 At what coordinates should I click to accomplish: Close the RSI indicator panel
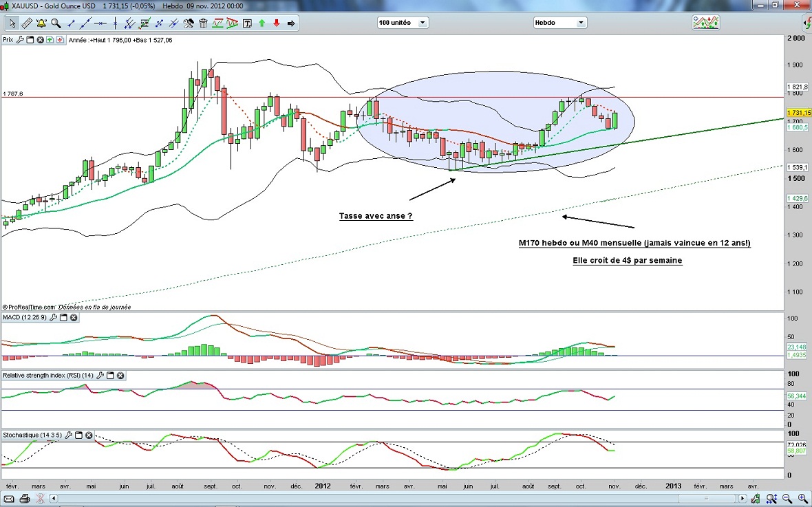[120, 376]
